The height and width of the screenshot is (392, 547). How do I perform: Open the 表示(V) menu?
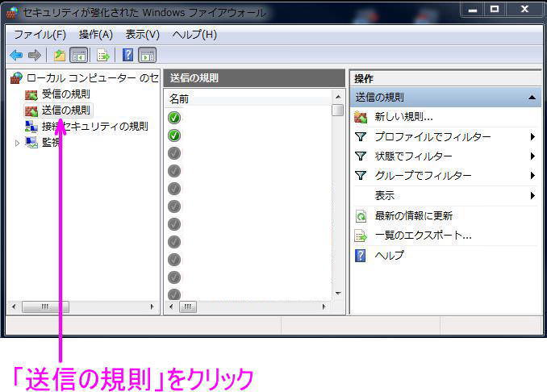click(x=142, y=35)
